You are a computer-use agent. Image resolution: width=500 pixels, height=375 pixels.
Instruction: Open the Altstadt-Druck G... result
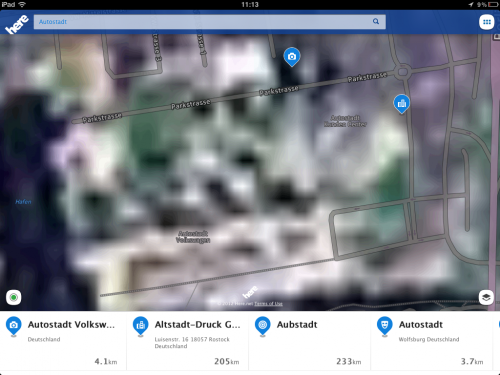188,341
